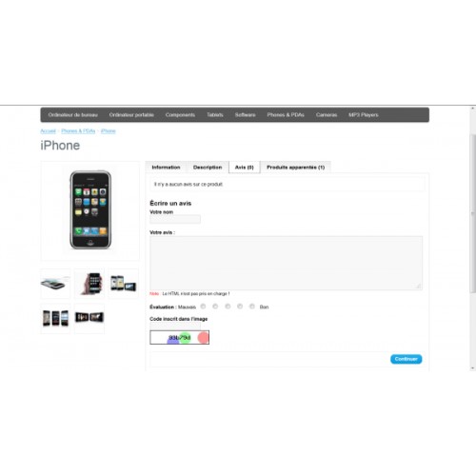
Task: Focus the Votre nom input field
Action: point(175,219)
